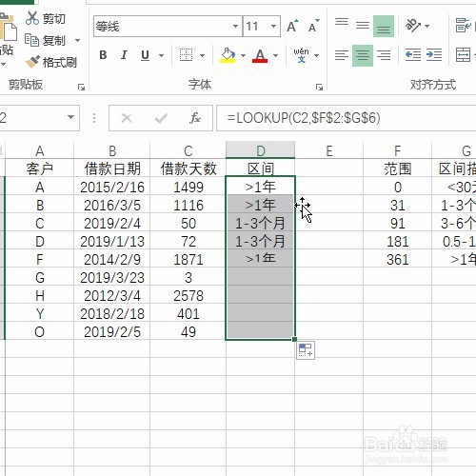
Task: Toggle bottom vertical alignment
Action: [x=384, y=26]
